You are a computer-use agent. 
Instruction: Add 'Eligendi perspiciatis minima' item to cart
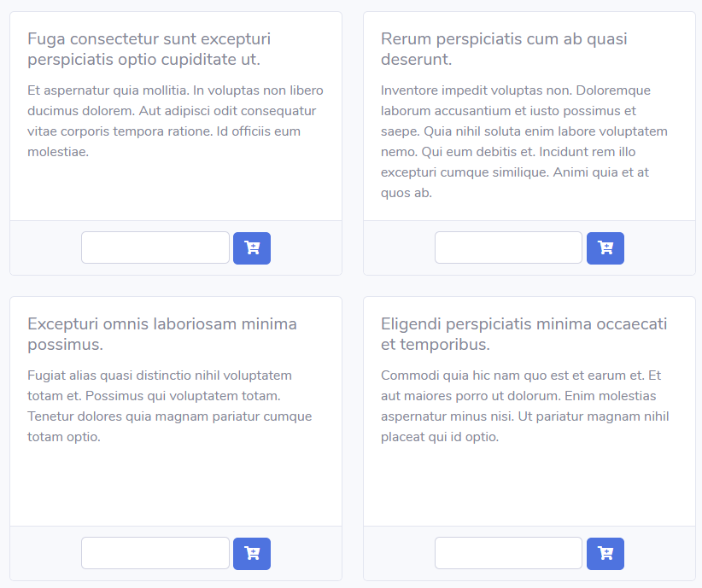coord(605,554)
